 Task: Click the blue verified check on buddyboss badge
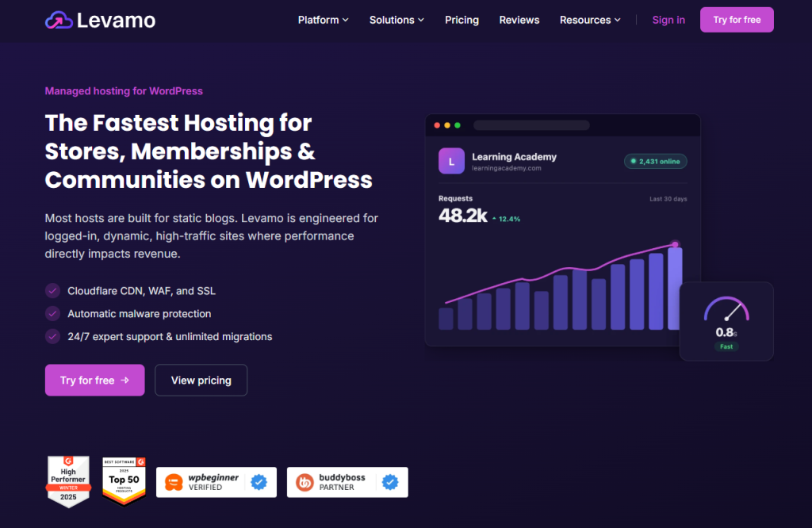[x=390, y=482]
